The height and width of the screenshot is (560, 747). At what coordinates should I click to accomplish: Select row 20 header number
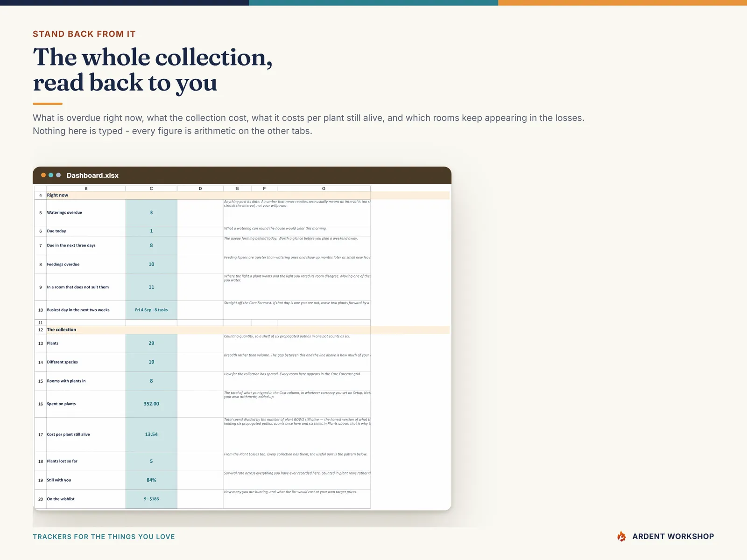41,499
